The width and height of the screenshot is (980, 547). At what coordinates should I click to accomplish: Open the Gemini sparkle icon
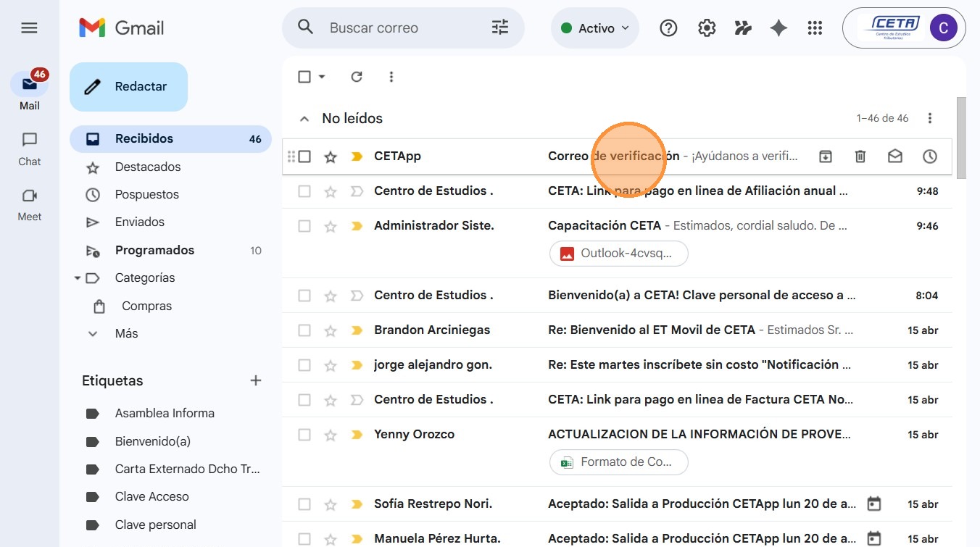pos(778,28)
